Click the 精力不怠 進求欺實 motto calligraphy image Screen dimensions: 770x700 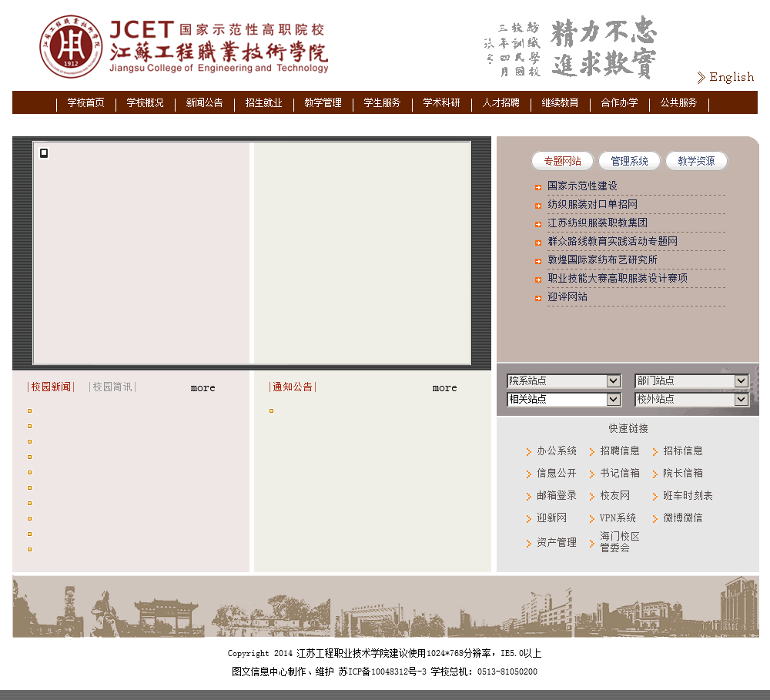click(x=570, y=48)
